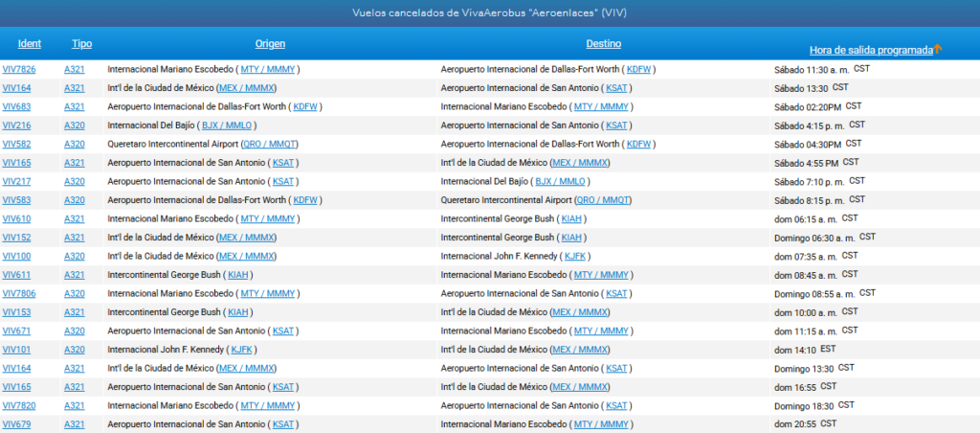Sort flights by Destino header
Screen dimensions: 980x433
(603, 44)
